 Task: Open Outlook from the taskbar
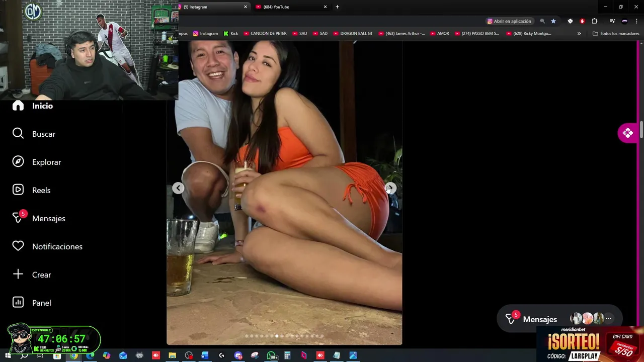[x=123, y=355]
